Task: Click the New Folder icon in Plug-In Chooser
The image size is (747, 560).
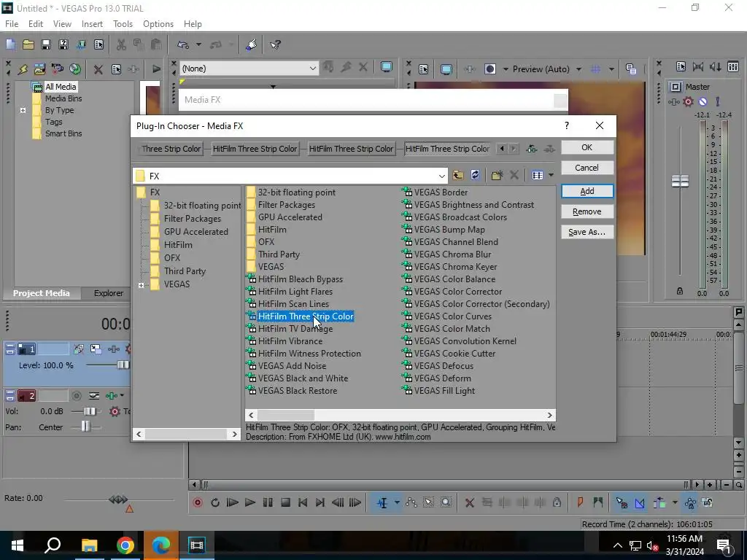Action: [497, 175]
